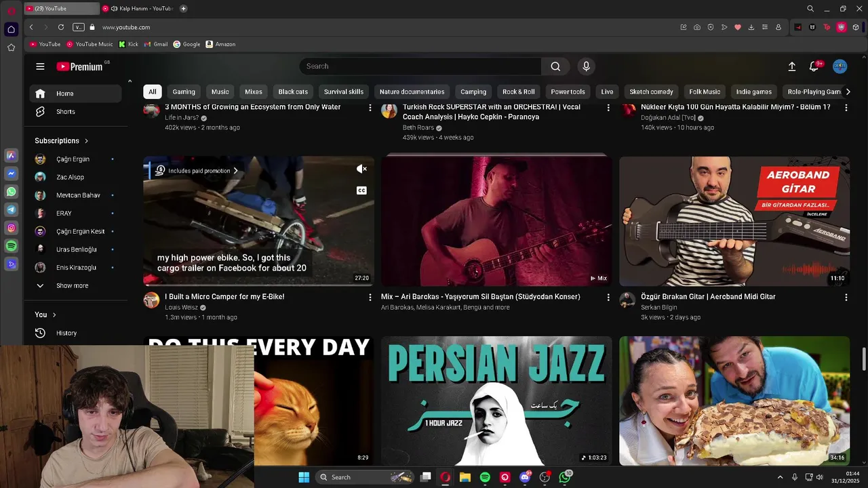Open the Windows Start menu

coord(304,477)
